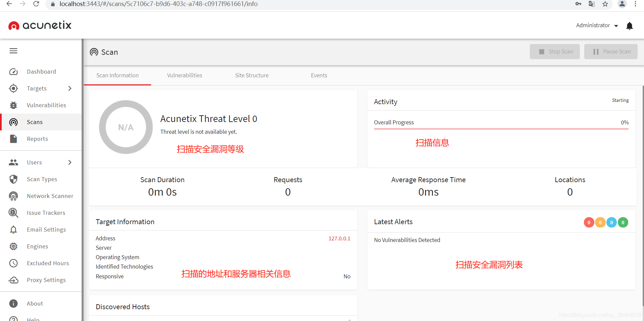Click the browser back arrow
The height and width of the screenshot is (321, 644).
coord(9,4)
